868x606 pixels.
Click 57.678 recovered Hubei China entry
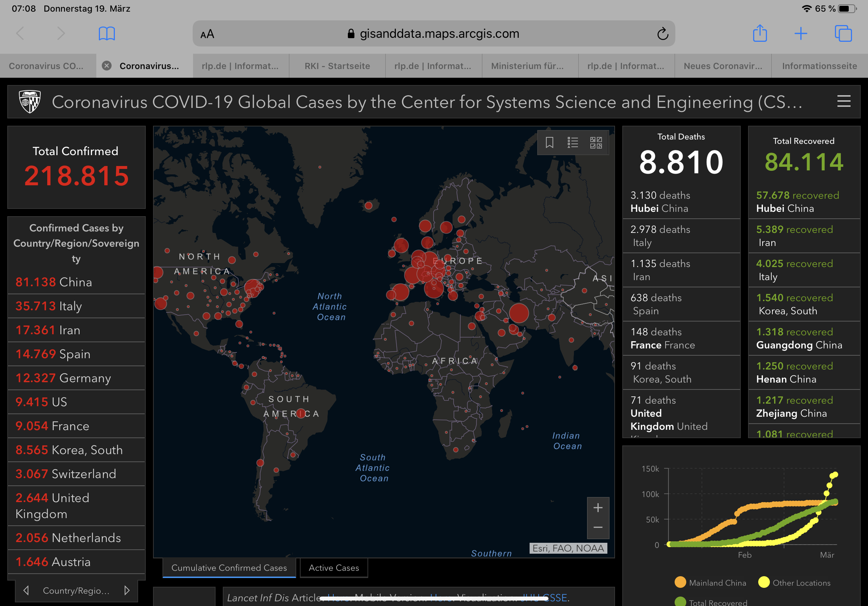pyautogui.click(x=804, y=202)
